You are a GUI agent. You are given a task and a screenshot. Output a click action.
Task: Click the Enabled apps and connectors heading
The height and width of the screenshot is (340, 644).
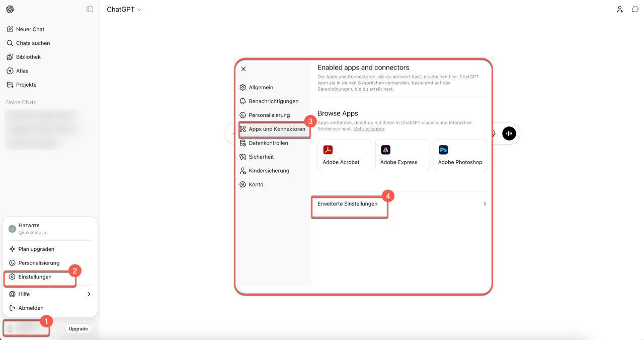coord(363,67)
